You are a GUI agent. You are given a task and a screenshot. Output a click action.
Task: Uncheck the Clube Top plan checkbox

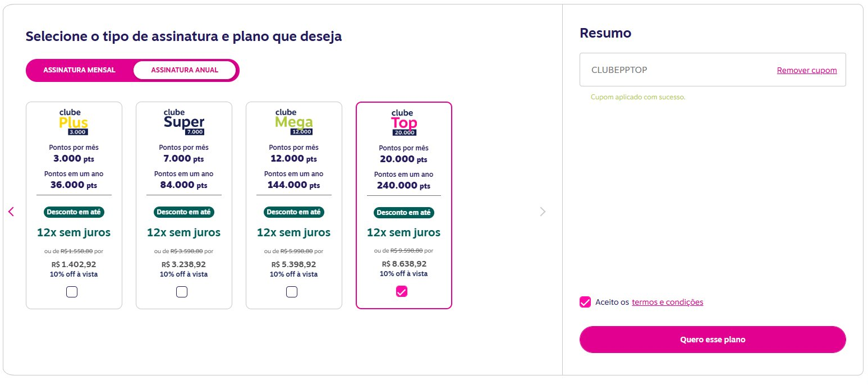tap(402, 291)
